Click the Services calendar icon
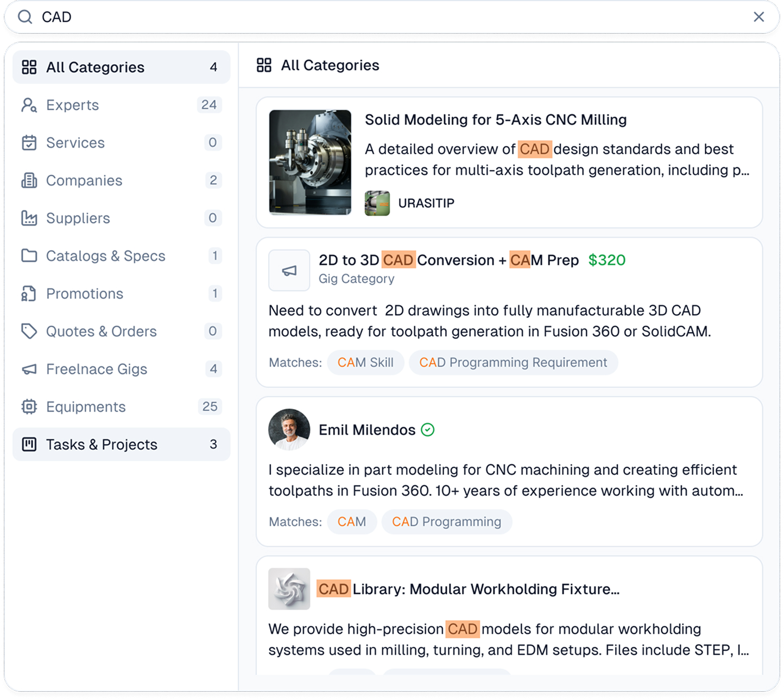 (x=29, y=143)
